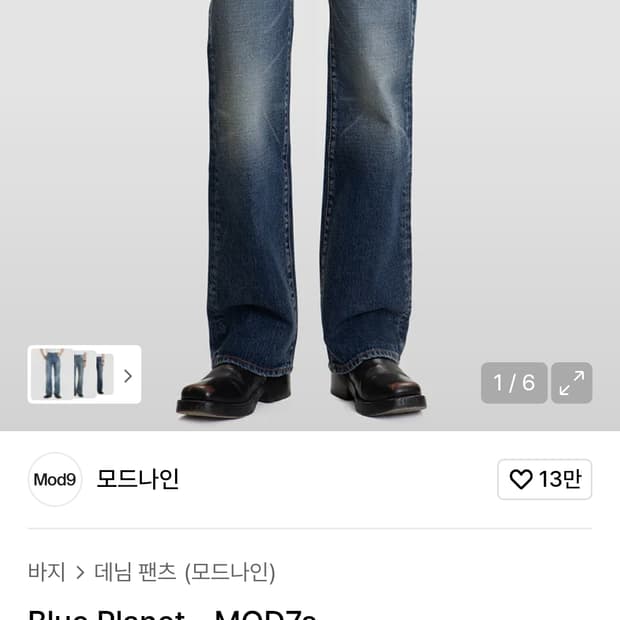Tap the main jeans product photo

tap(310, 215)
